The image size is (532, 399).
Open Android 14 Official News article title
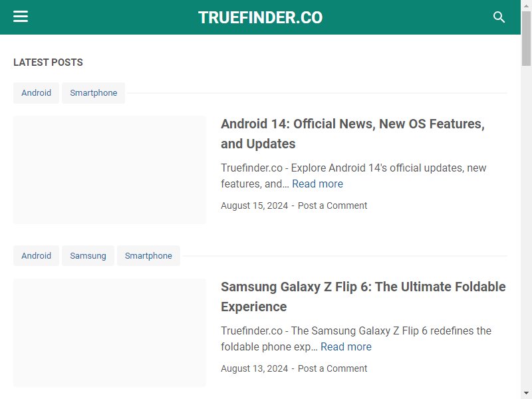tap(352, 134)
